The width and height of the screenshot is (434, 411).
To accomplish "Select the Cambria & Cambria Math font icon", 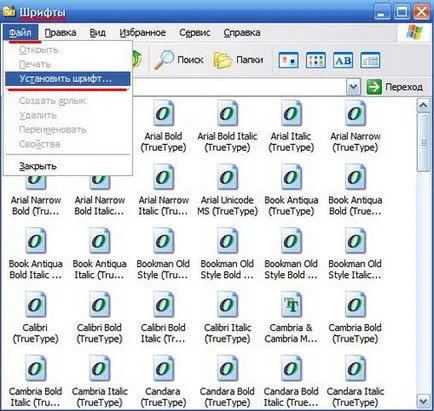I will [x=291, y=305].
